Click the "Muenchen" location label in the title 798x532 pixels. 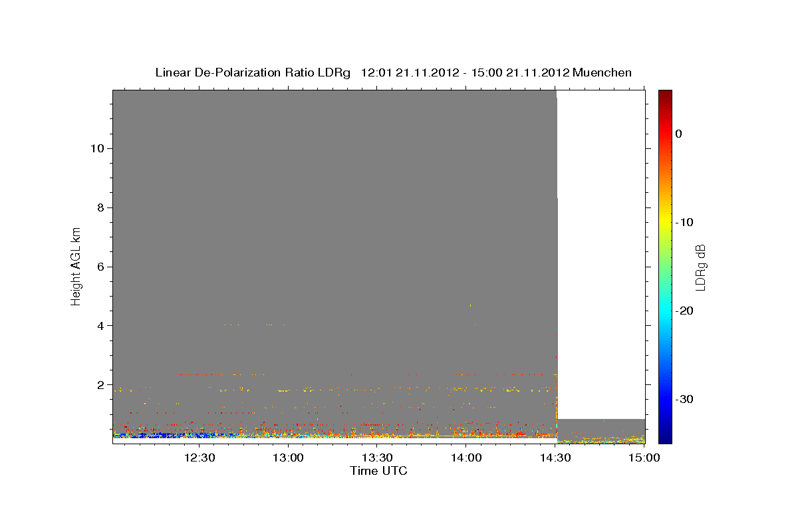click(602, 72)
